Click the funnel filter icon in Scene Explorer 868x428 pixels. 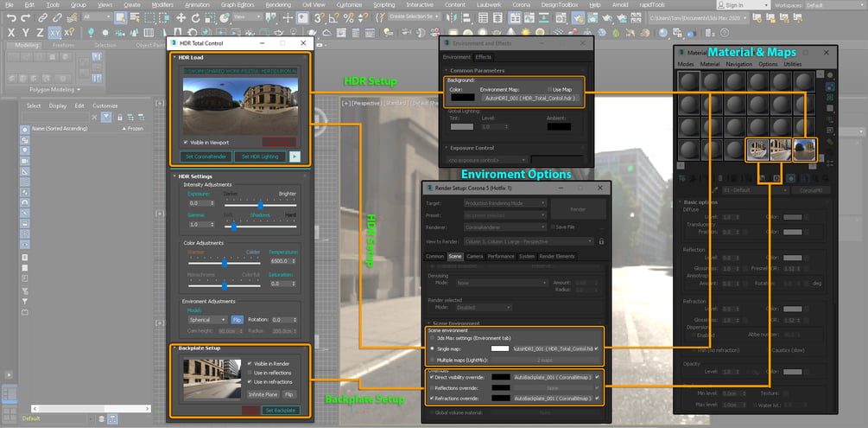pos(106,117)
